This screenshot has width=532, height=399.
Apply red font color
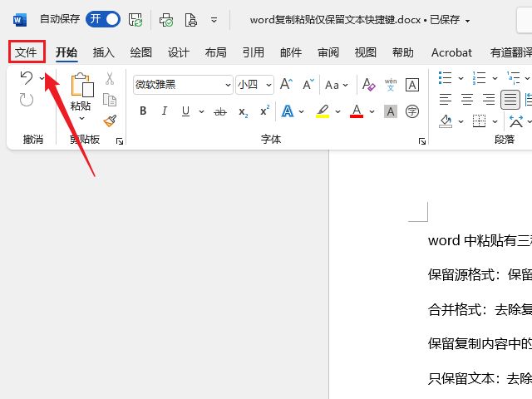click(357, 111)
